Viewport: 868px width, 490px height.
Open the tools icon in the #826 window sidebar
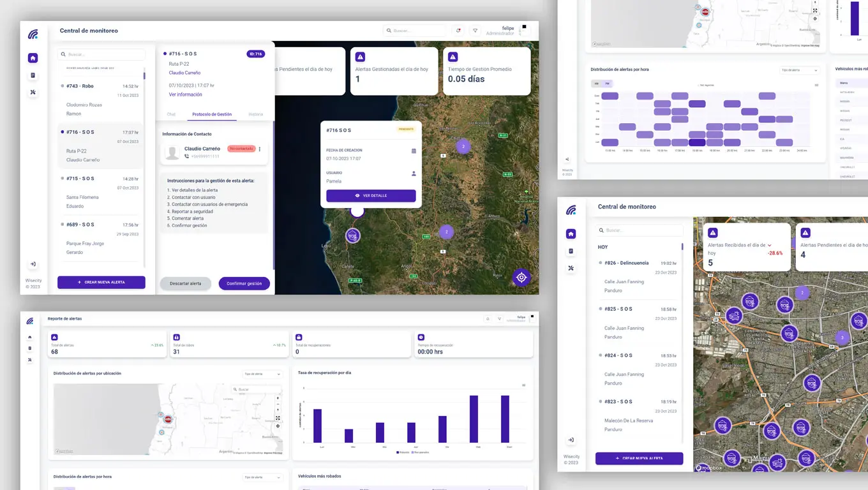(x=571, y=268)
